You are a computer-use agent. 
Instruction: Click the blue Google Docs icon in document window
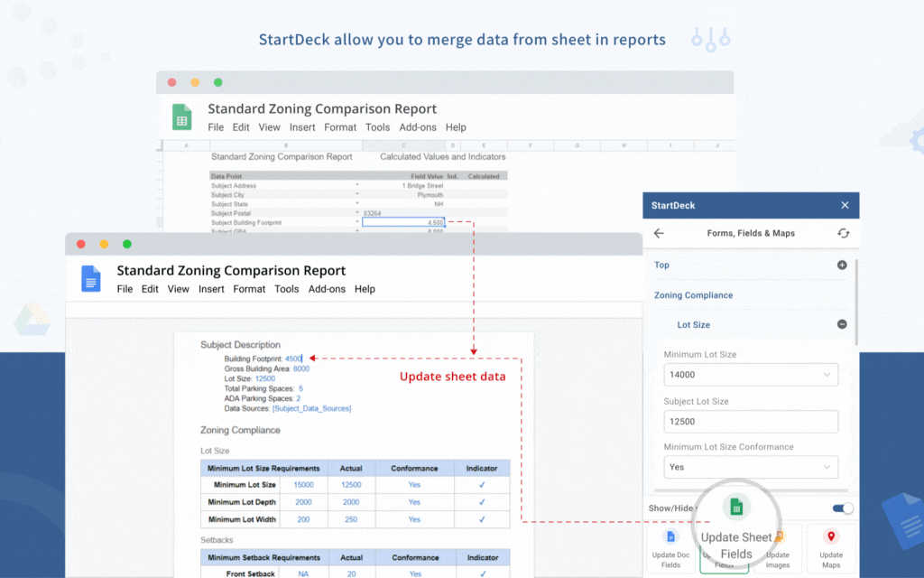[91, 278]
